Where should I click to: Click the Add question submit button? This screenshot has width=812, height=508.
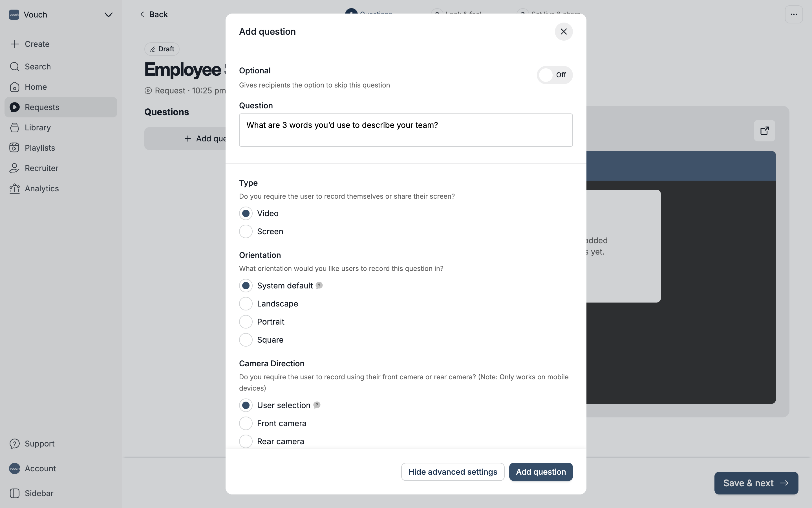540,472
